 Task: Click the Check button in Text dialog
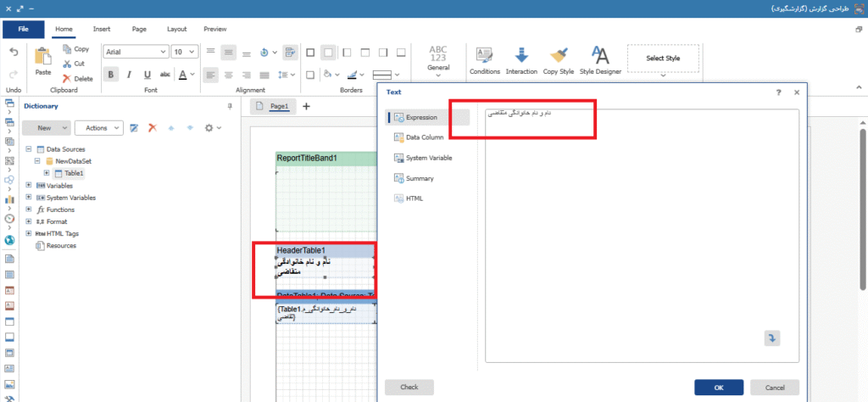tap(409, 387)
